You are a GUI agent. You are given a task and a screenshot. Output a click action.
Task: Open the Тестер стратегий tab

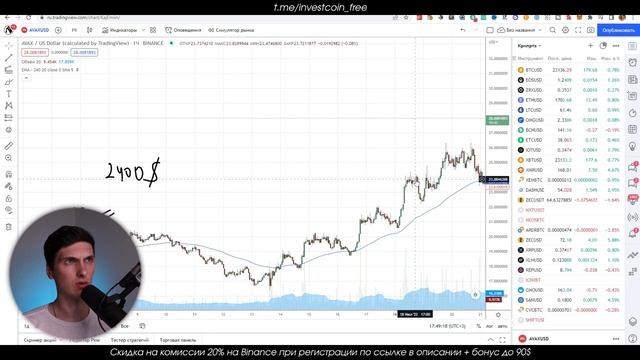click(130, 340)
